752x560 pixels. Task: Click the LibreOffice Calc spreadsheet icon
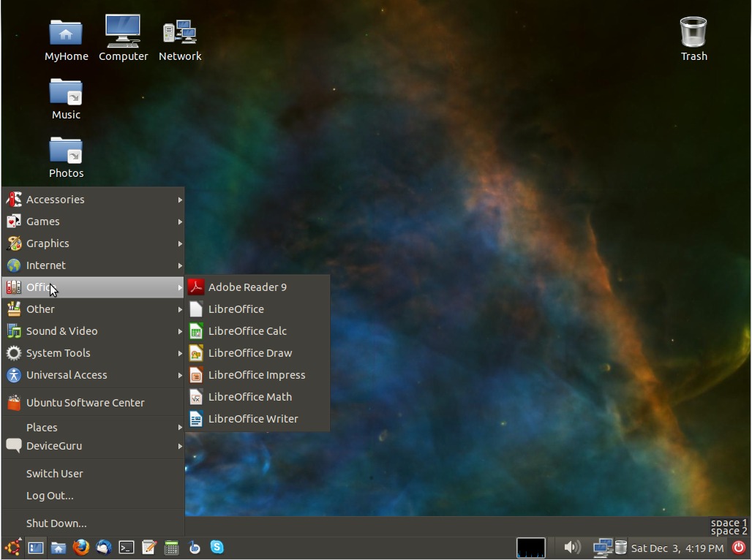pos(195,331)
